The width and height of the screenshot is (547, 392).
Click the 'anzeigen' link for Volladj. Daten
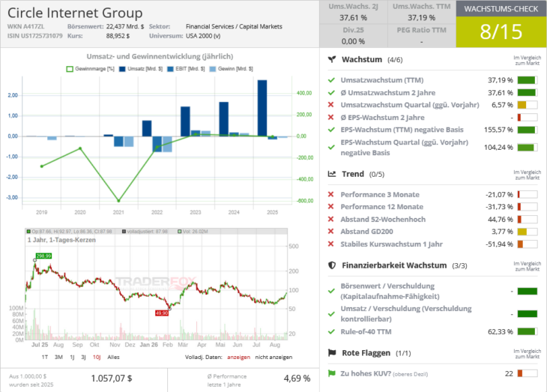(238, 357)
